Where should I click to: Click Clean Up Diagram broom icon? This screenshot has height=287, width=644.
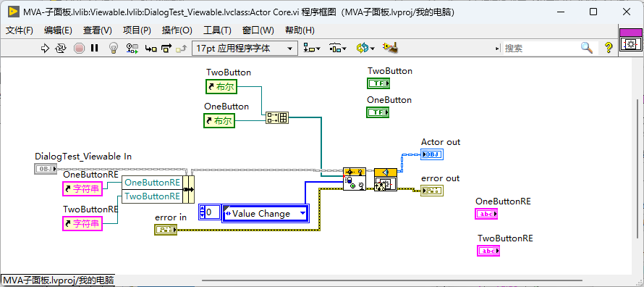pos(390,48)
